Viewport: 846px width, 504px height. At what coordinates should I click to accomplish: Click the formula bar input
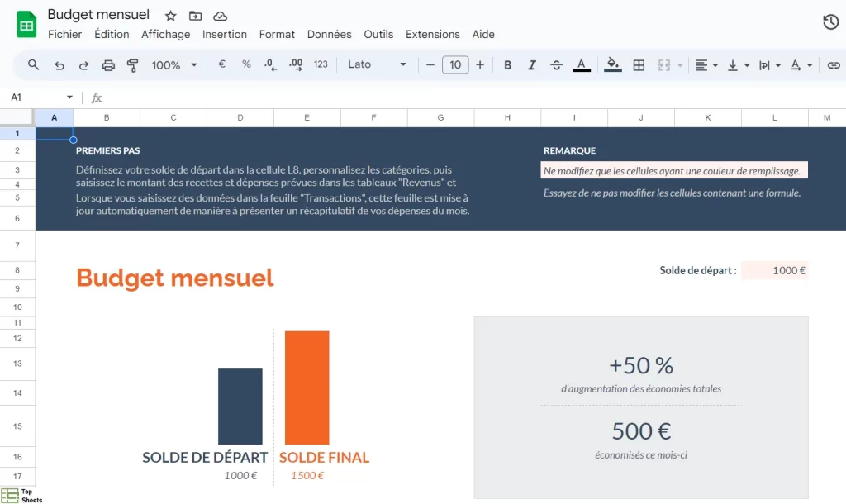(475, 97)
